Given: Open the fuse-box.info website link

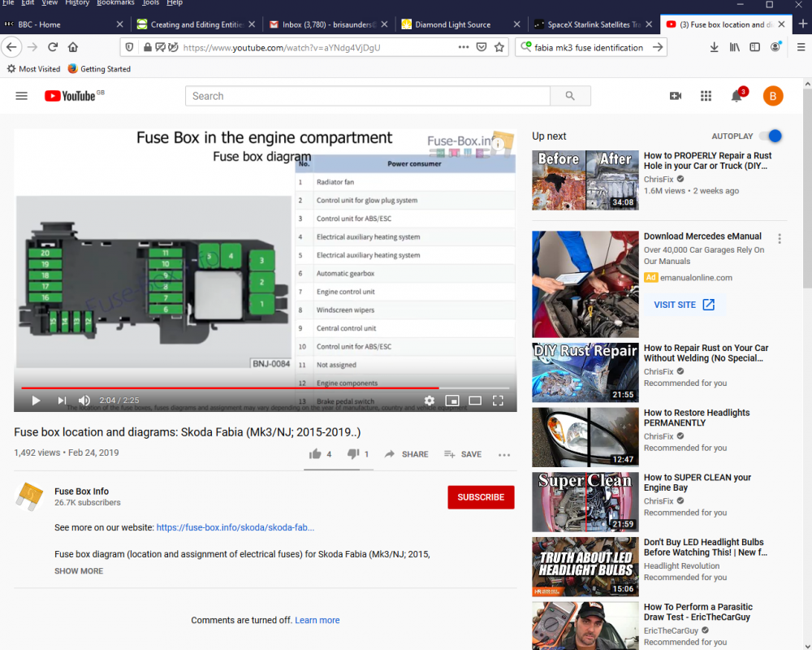Looking at the screenshot, I should click(235, 527).
